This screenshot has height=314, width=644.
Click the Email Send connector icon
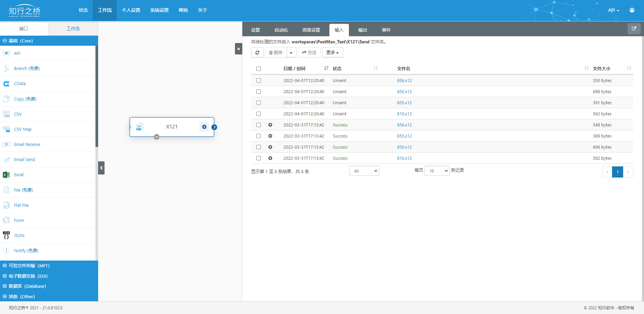[6, 160]
